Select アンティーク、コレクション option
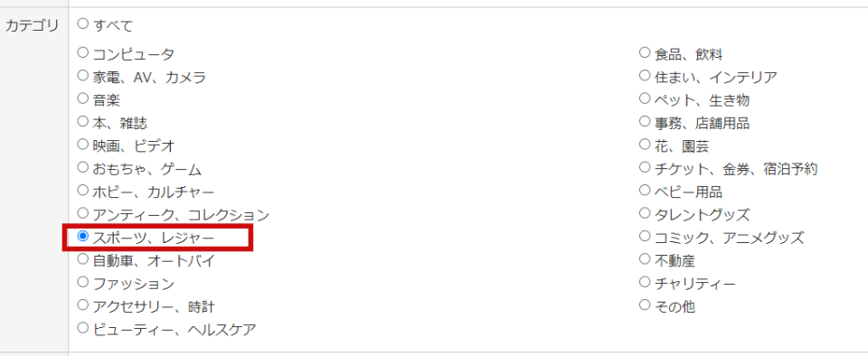 pos(83,213)
